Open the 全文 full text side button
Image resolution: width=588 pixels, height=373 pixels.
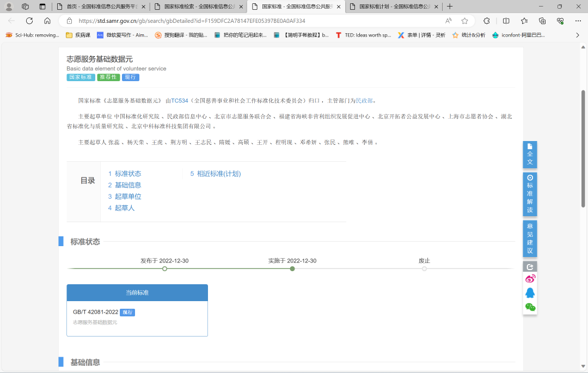coord(530,155)
